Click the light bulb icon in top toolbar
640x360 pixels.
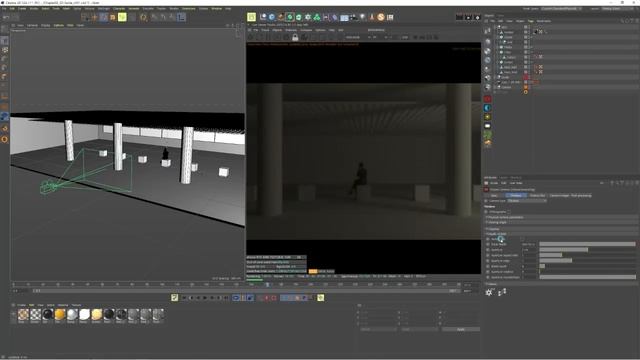[362, 17]
